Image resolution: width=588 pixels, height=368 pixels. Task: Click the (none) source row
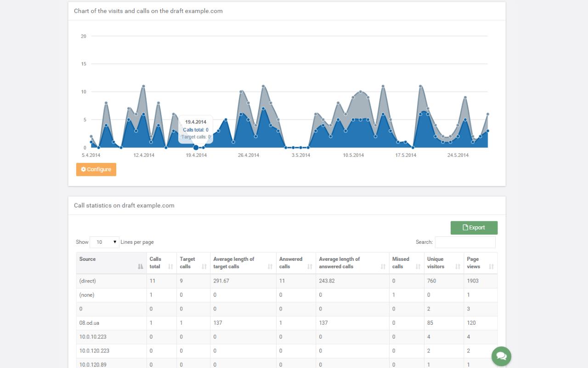coord(87,295)
